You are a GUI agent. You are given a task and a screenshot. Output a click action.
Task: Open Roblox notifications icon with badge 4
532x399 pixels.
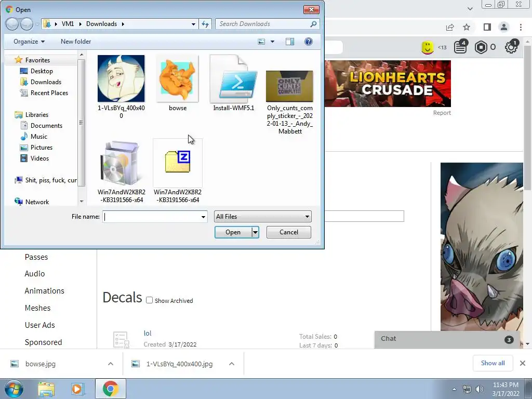(x=461, y=47)
